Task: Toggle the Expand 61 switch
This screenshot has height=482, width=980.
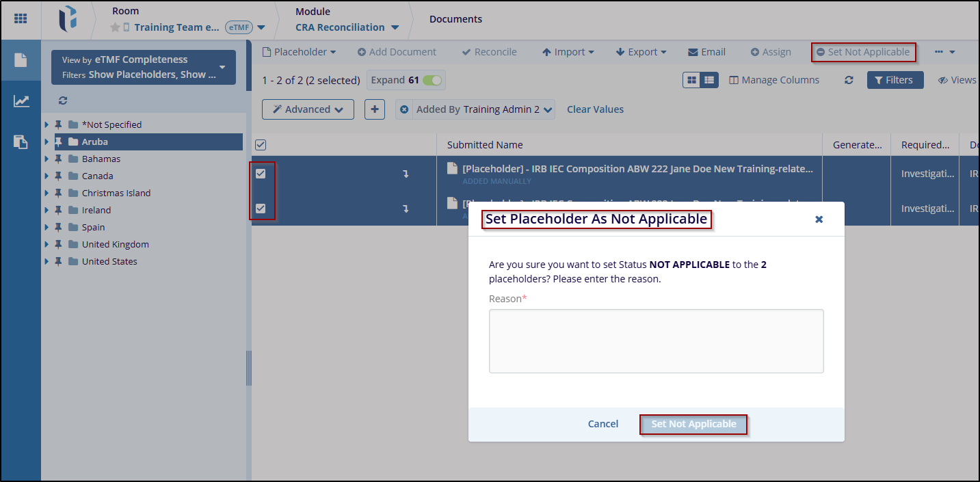Action: [432, 80]
